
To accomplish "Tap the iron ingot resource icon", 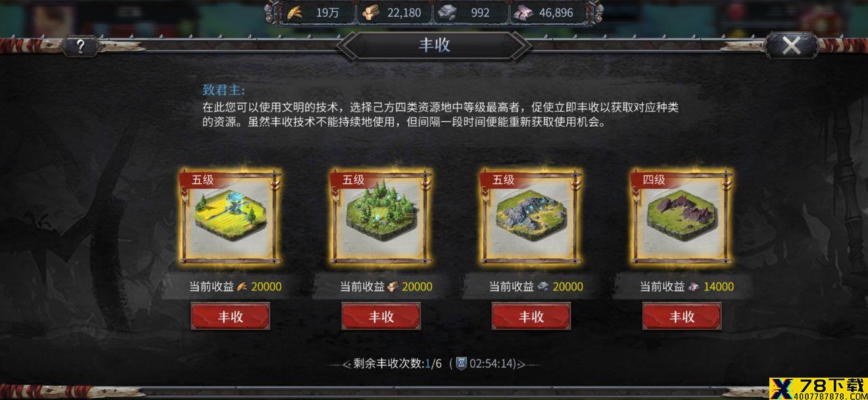I will [524, 12].
